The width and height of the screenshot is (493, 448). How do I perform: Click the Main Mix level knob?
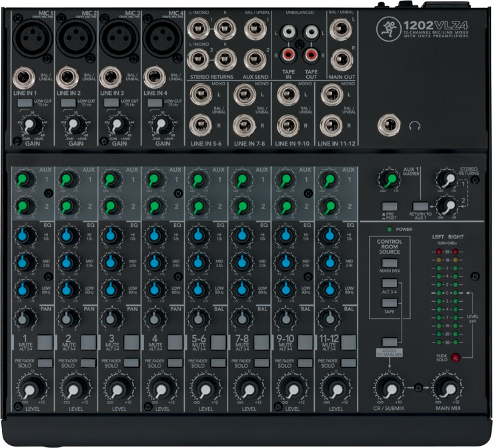447,389
